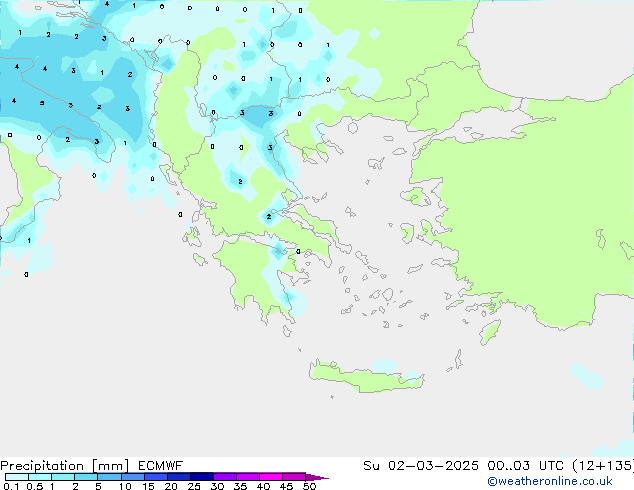The image size is (634, 490).
Task: Open the weatheronline.co.uk link
Action: 550,481
